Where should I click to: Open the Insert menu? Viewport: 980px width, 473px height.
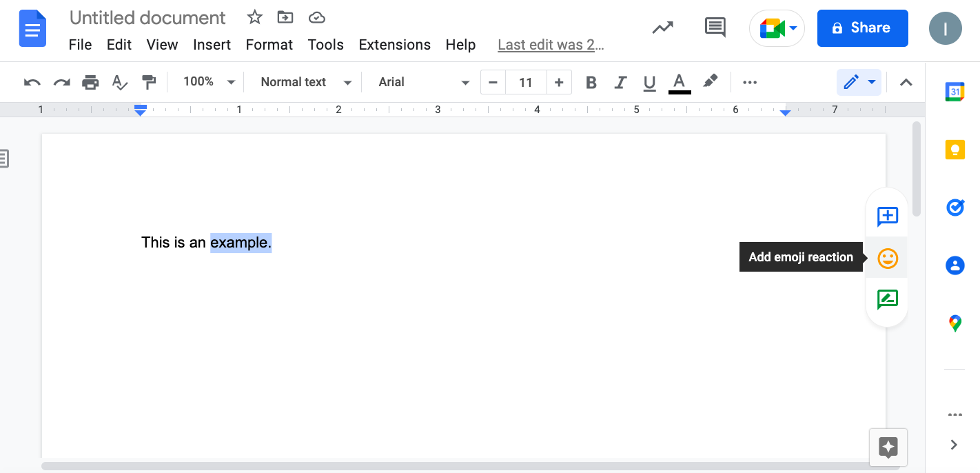click(212, 44)
